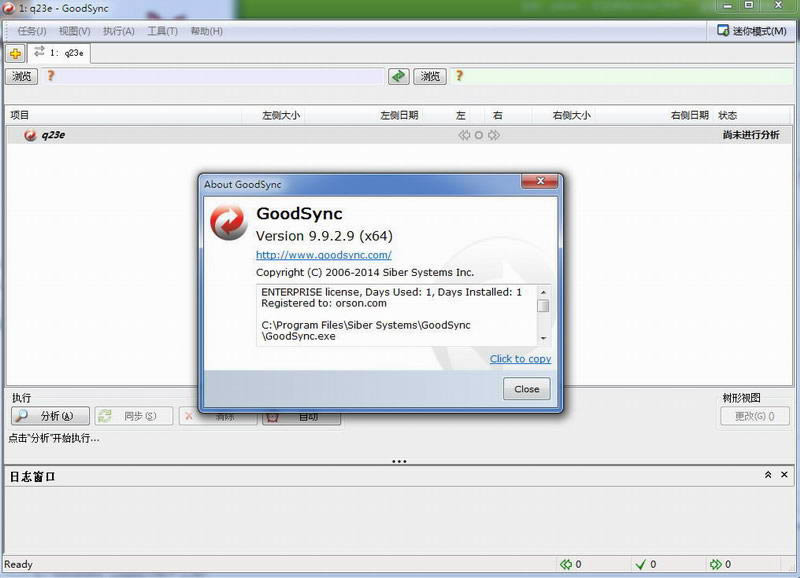This screenshot has height=578, width=800.
Task: Click the three-dot panel splitter handle
Action: click(x=399, y=461)
